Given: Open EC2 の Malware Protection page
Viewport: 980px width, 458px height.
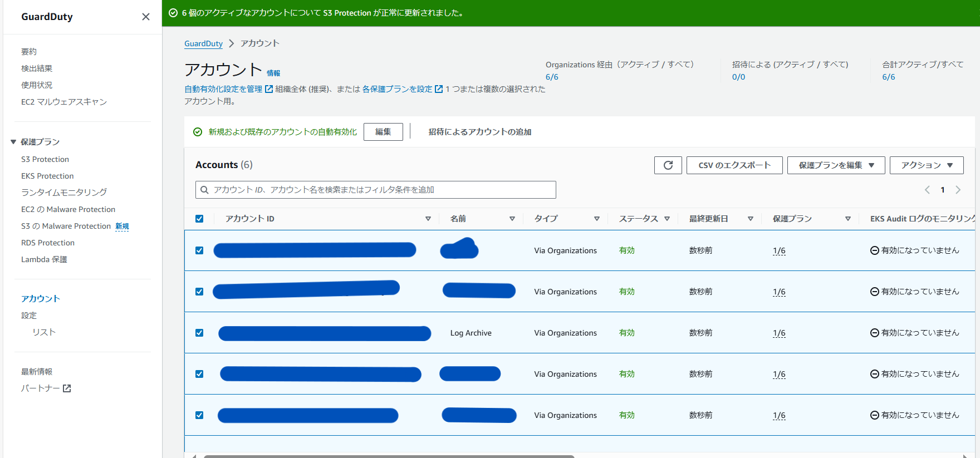Looking at the screenshot, I should click(x=68, y=209).
